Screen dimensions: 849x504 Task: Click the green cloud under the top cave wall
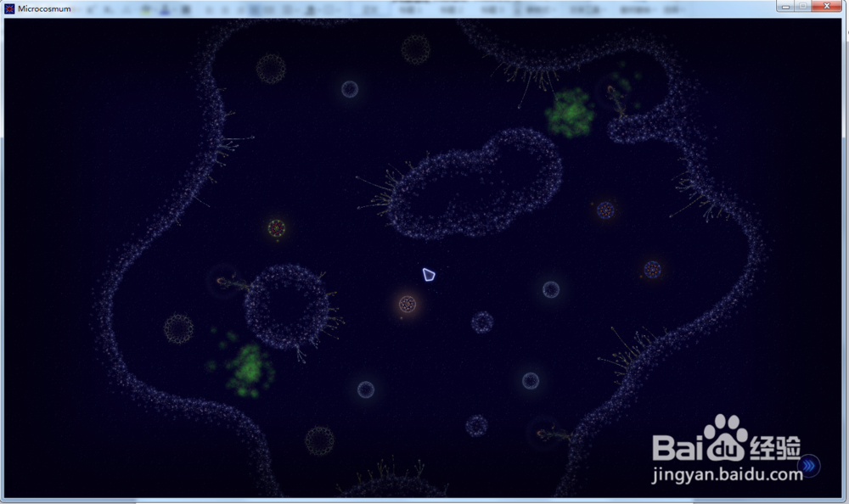(569, 113)
